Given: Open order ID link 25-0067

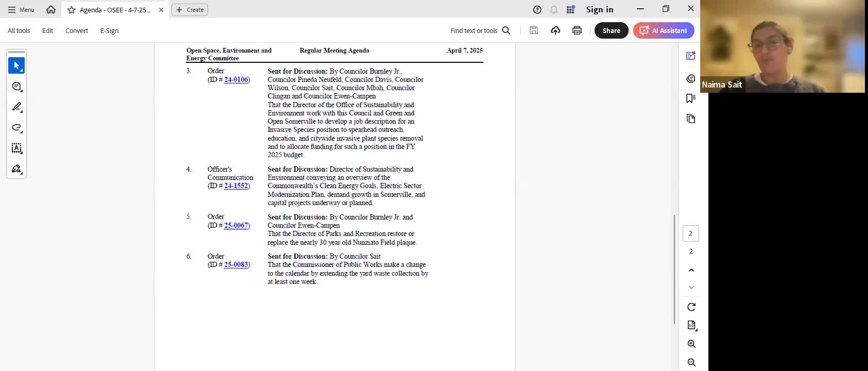Looking at the screenshot, I should point(236,225).
